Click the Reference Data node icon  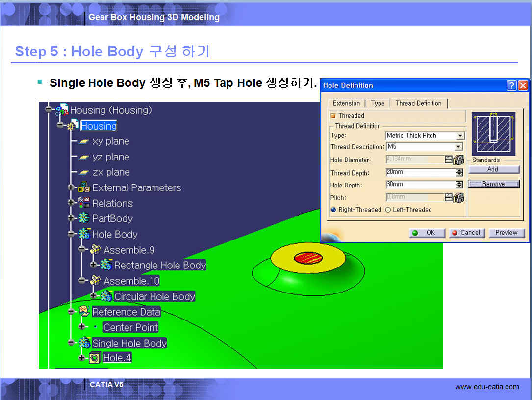click(84, 312)
